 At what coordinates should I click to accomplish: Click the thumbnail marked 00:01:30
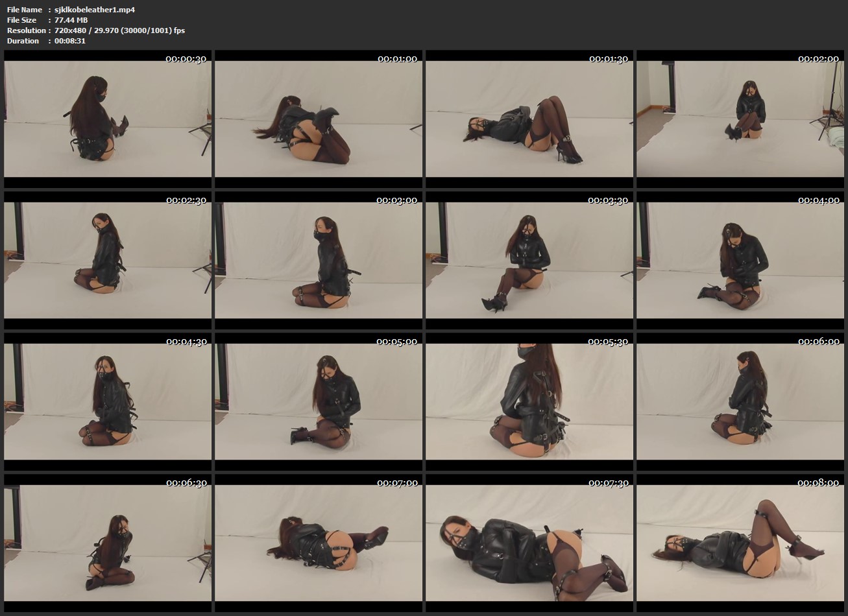529,119
